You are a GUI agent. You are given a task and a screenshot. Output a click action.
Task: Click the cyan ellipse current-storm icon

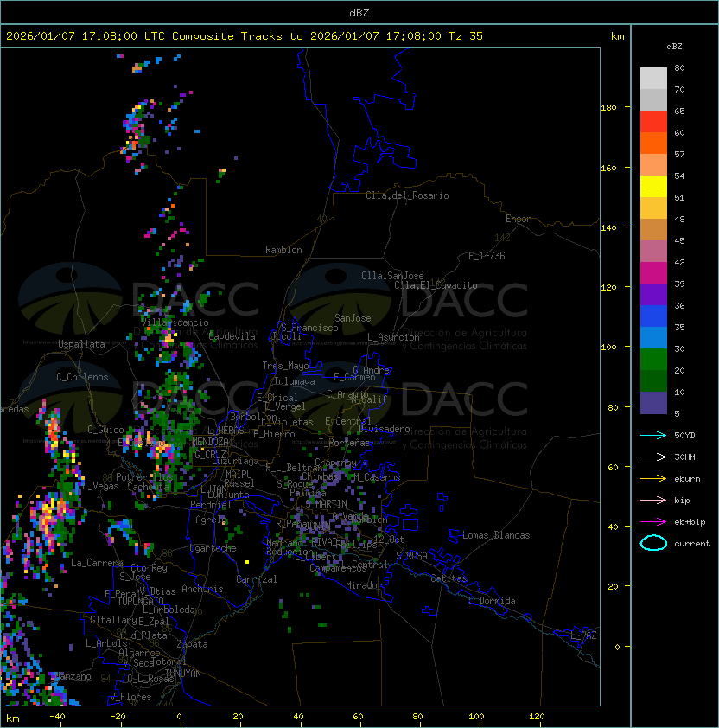coord(653,543)
